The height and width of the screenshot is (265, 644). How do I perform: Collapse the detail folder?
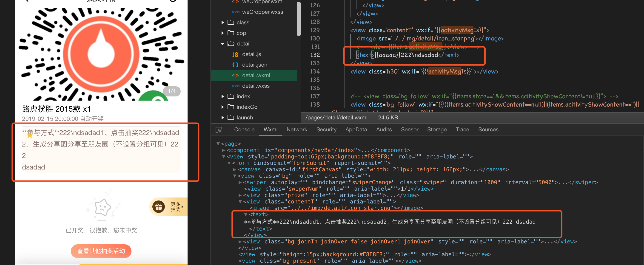pos(222,44)
